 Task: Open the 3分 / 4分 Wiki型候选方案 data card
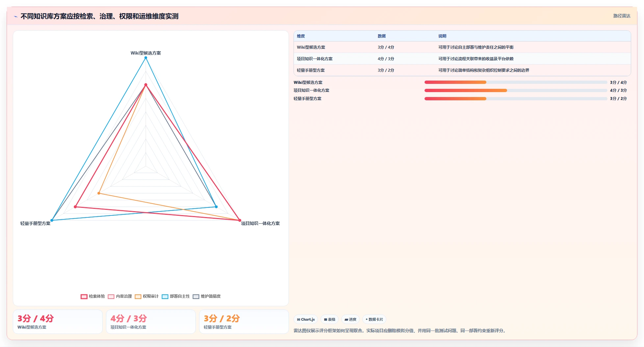pyautogui.click(x=58, y=322)
